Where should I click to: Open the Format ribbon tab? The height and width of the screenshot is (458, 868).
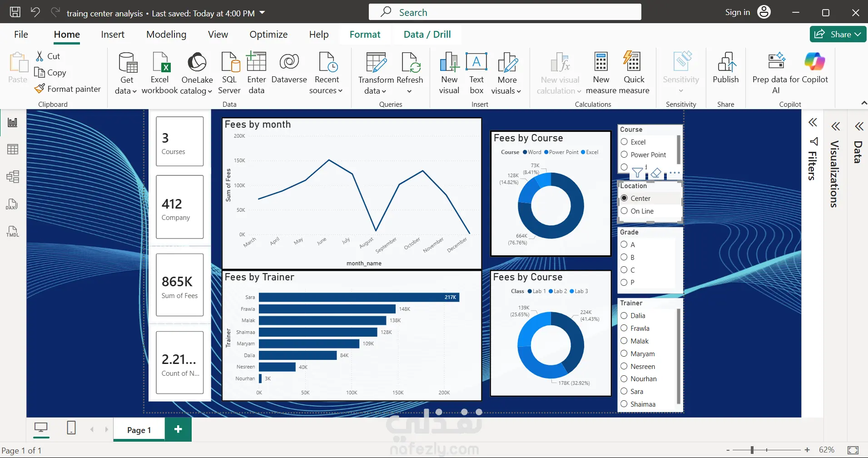point(365,35)
